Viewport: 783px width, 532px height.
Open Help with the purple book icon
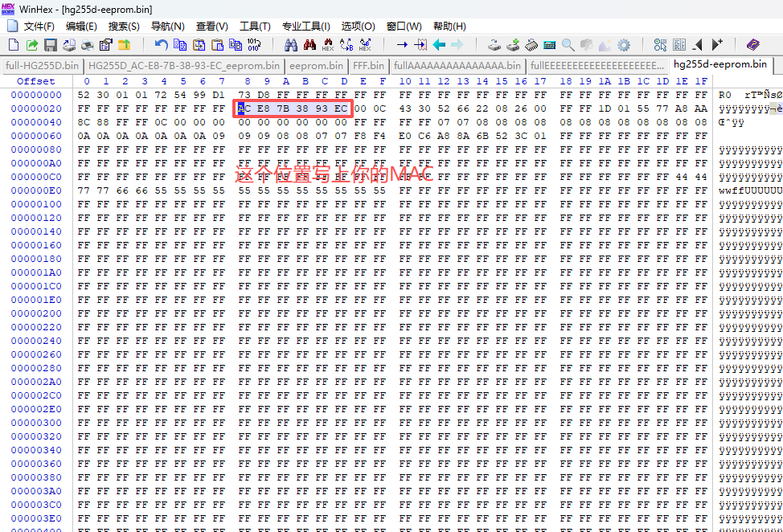point(753,45)
